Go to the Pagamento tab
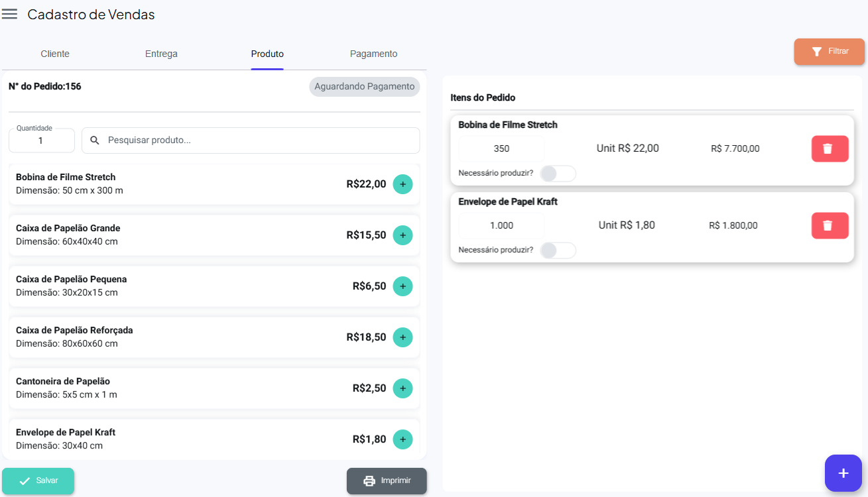 coord(373,54)
